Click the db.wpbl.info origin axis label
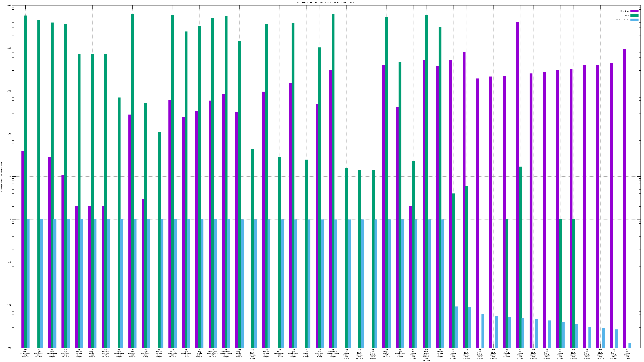This screenshot has width=644, height=362. click(x=199, y=353)
